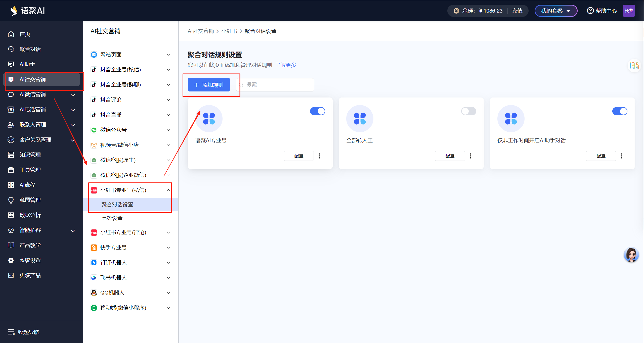Open the 我的套餐 dropdown

click(555, 11)
